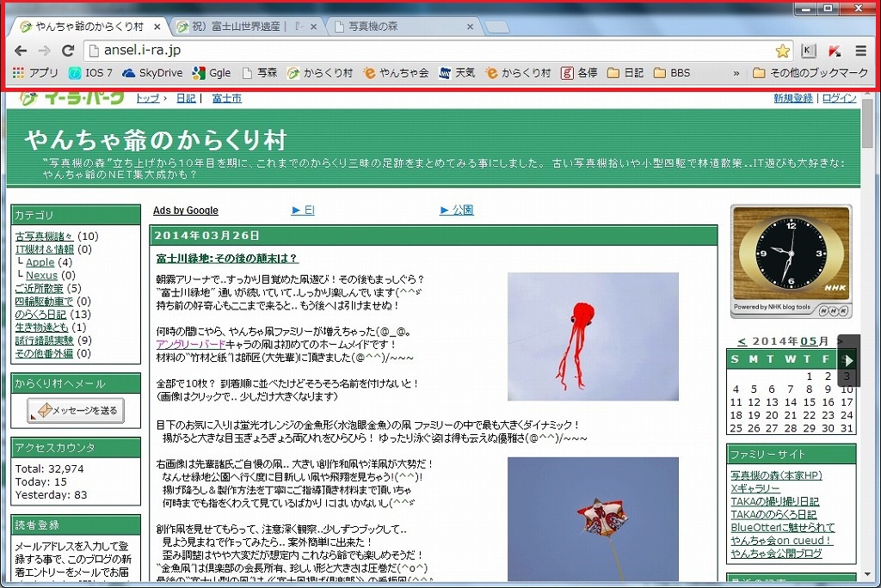Image resolution: width=881 pixels, height=588 pixels.
Task: Click the メッセージを送る button
Action: [x=76, y=411]
